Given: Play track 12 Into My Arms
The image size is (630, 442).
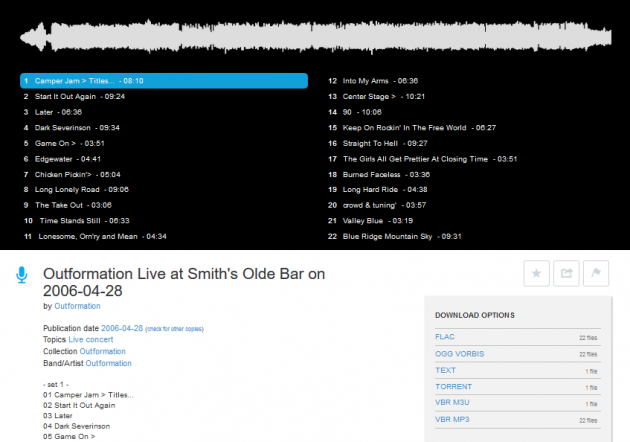Looking at the screenshot, I should point(380,80).
